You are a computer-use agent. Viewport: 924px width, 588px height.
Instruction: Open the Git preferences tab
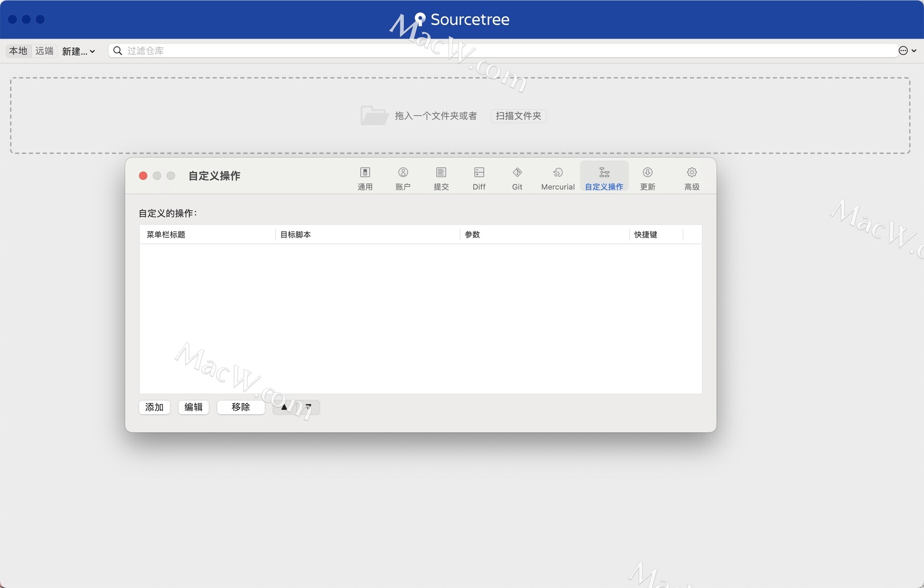pyautogui.click(x=517, y=178)
